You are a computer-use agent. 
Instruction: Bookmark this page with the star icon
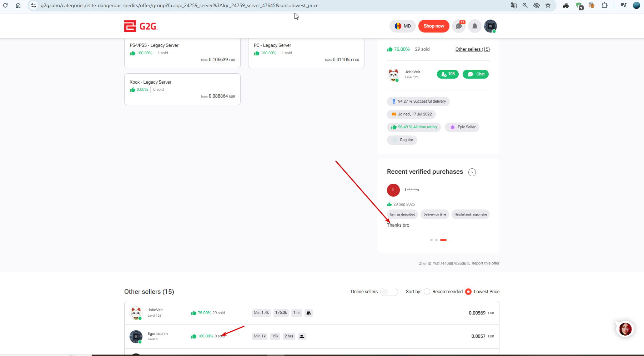548,5
